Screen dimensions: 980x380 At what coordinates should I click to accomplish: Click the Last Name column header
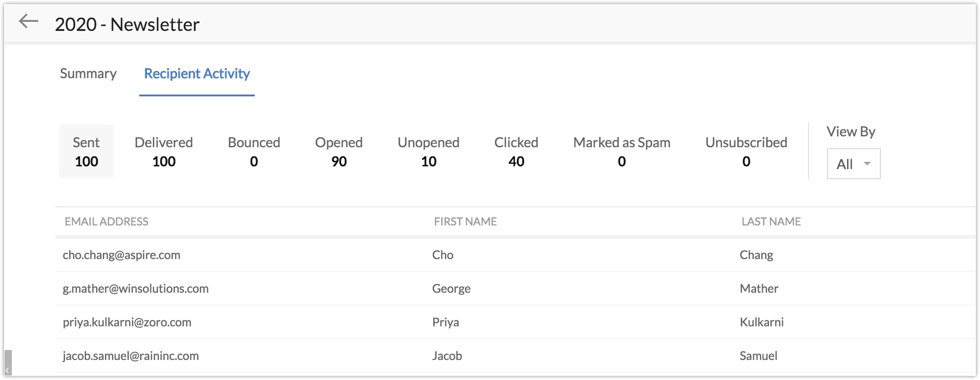click(x=771, y=221)
